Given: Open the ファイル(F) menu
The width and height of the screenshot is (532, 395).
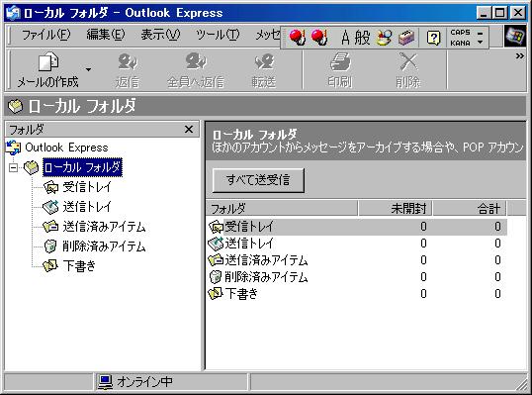Looking at the screenshot, I should 46,35.
